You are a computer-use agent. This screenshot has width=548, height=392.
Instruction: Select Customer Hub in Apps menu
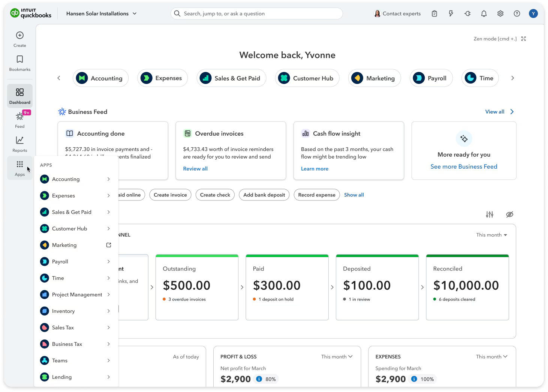point(76,229)
